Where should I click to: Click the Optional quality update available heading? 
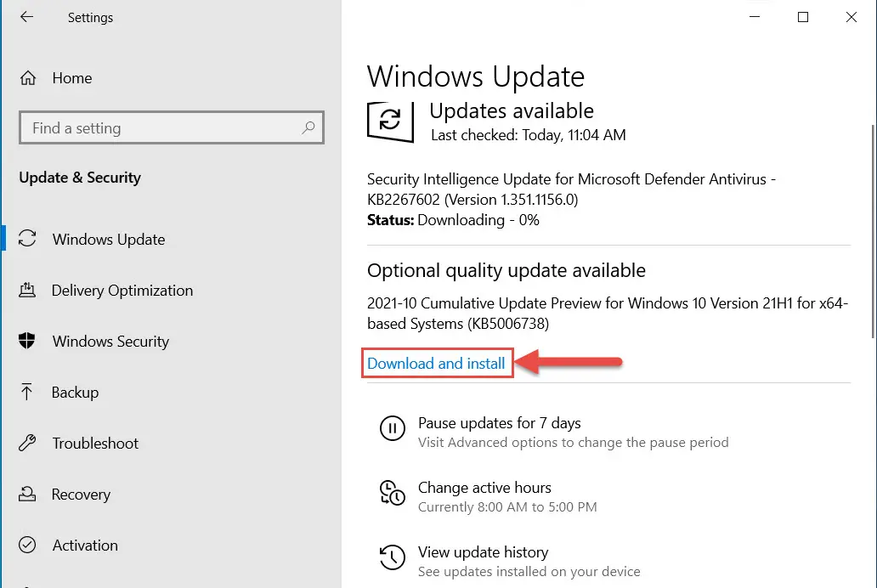506,271
